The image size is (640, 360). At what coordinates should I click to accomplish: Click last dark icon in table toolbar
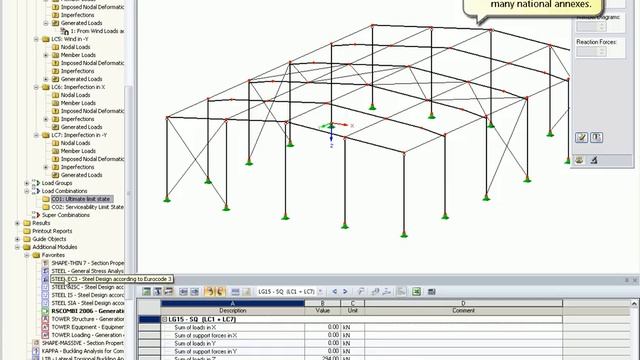(x=431, y=291)
